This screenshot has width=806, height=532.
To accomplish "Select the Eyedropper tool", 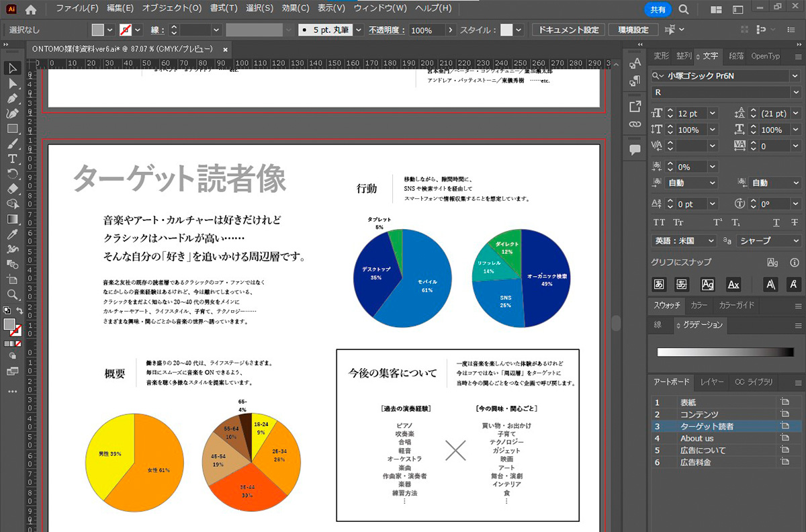I will [13, 234].
